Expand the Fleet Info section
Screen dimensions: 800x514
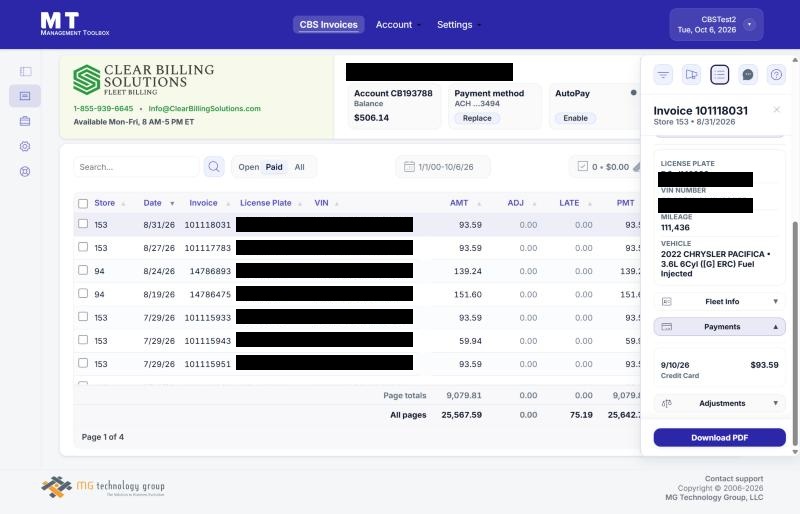click(719, 302)
